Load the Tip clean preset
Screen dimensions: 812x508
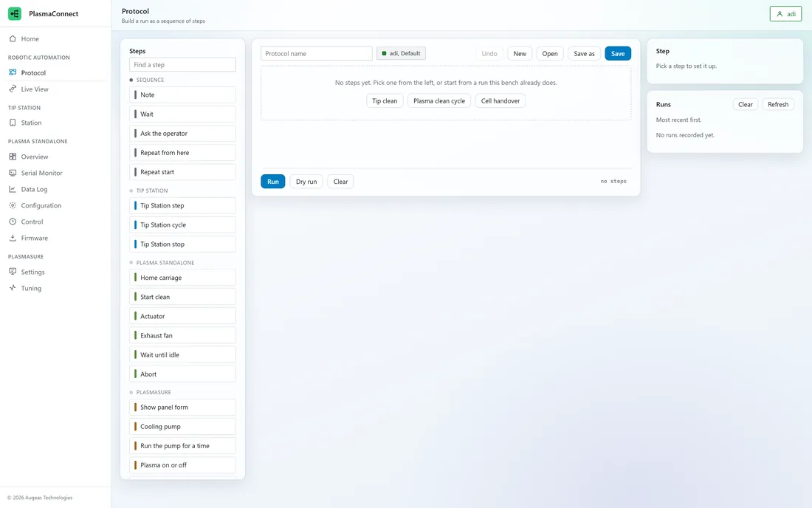[385, 101]
